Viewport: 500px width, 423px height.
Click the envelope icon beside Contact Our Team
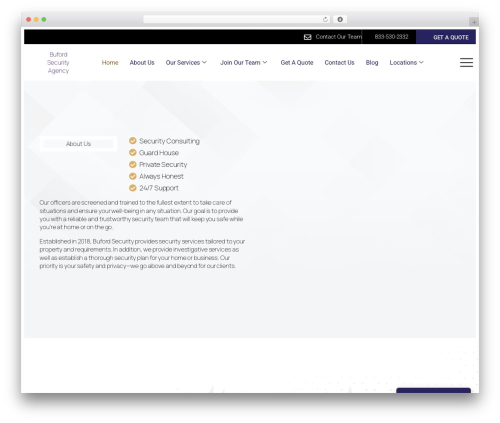click(307, 37)
